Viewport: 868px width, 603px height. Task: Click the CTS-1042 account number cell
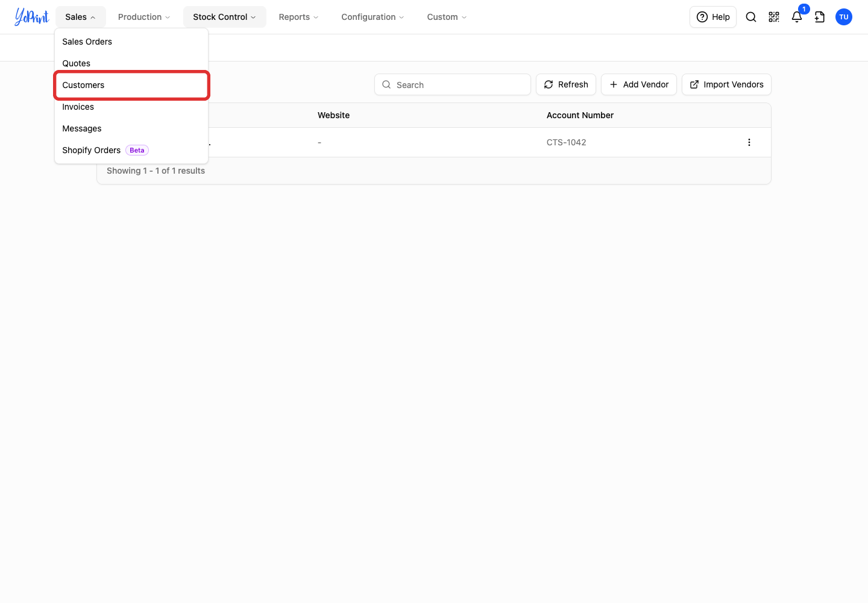(567, 142)
